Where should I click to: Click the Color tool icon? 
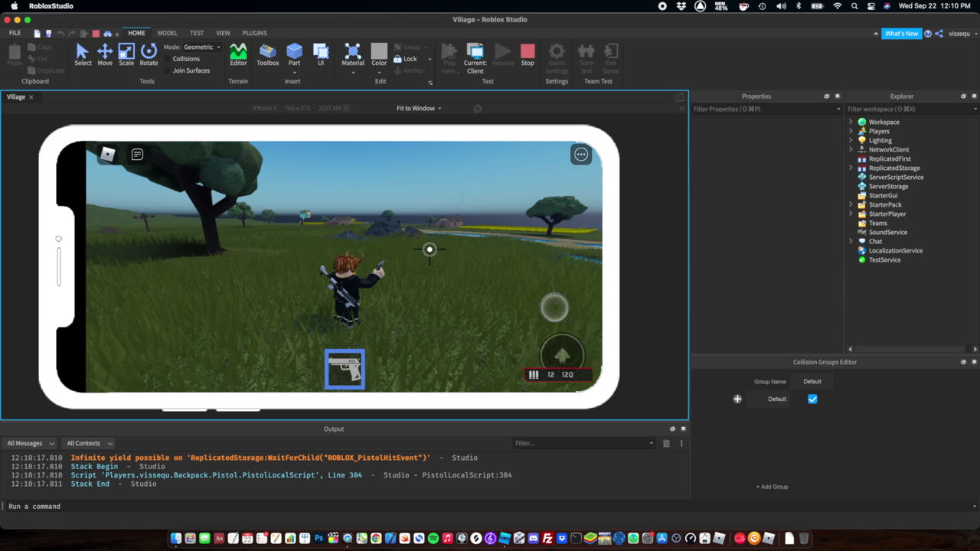click(379, 51)
